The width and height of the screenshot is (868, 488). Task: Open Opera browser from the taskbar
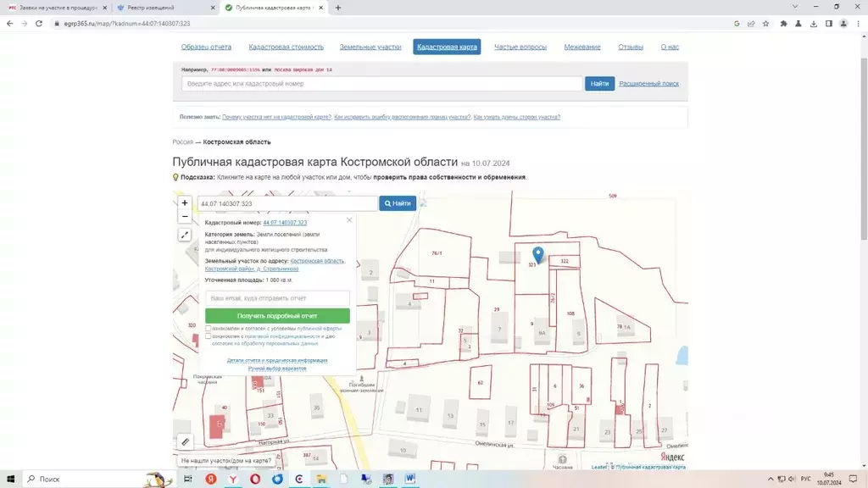coord(255,479)
